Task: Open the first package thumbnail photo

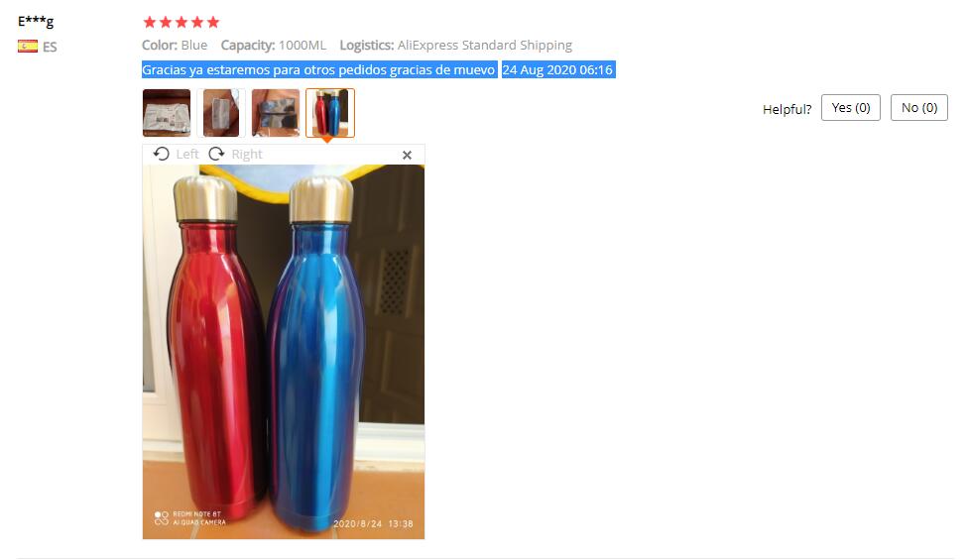Action: pyautogui.click(x=167, y=113)
